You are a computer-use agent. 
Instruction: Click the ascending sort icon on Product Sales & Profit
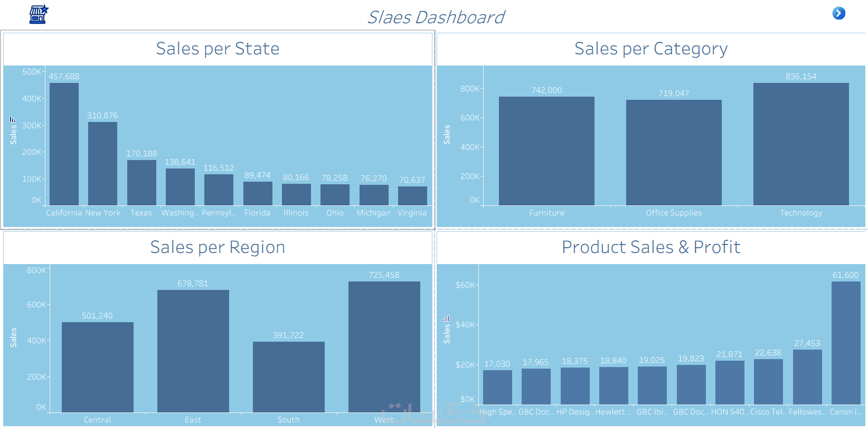click(x=447, y=318)
